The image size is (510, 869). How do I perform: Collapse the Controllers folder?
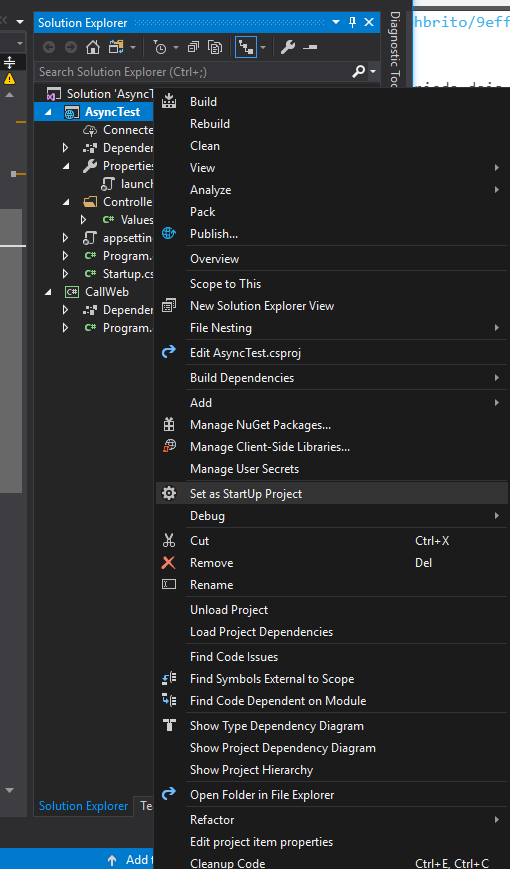coord(65,202)
